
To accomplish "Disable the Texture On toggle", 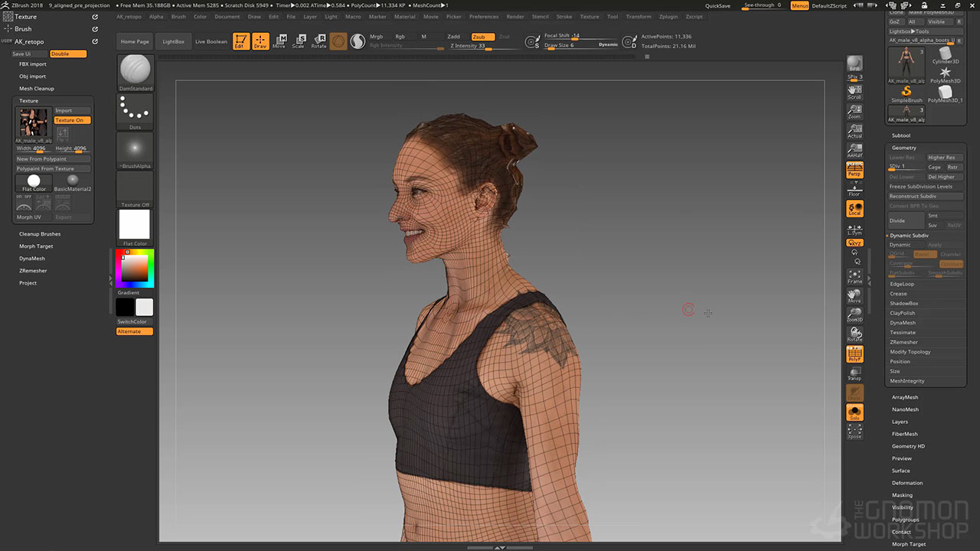I will click(72, 120).
